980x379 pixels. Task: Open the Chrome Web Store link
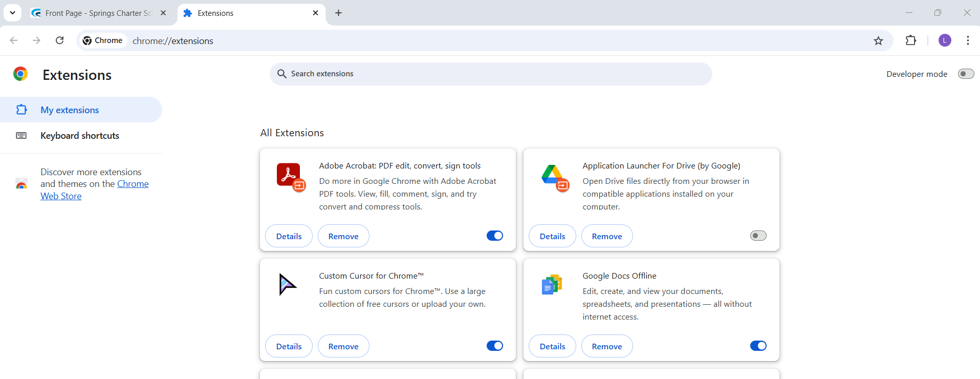pos(133,184)
